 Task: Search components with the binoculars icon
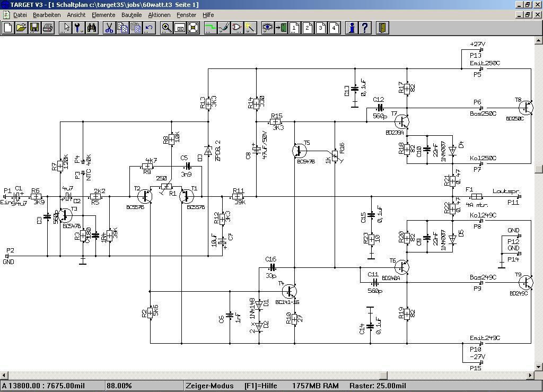[x=92, y=28]
